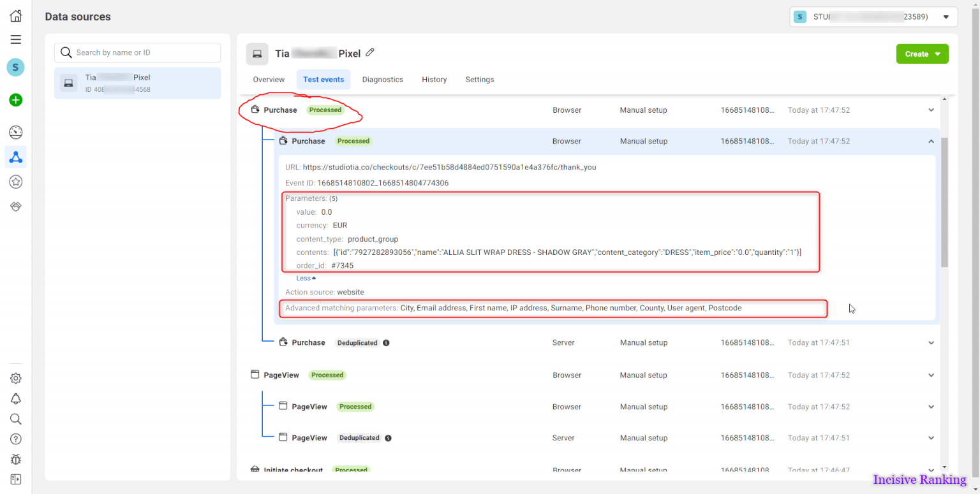Click the bug report icon

16,459
